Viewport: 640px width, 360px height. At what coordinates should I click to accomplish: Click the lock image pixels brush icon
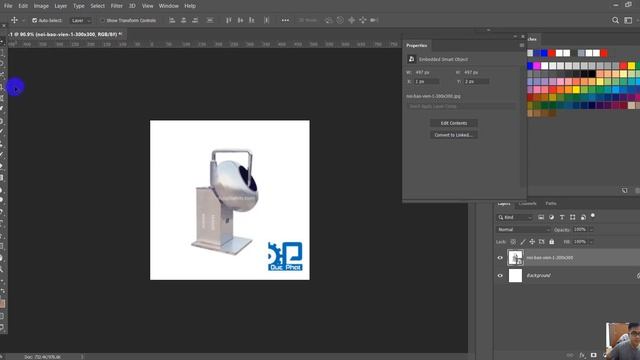point(523,242)
